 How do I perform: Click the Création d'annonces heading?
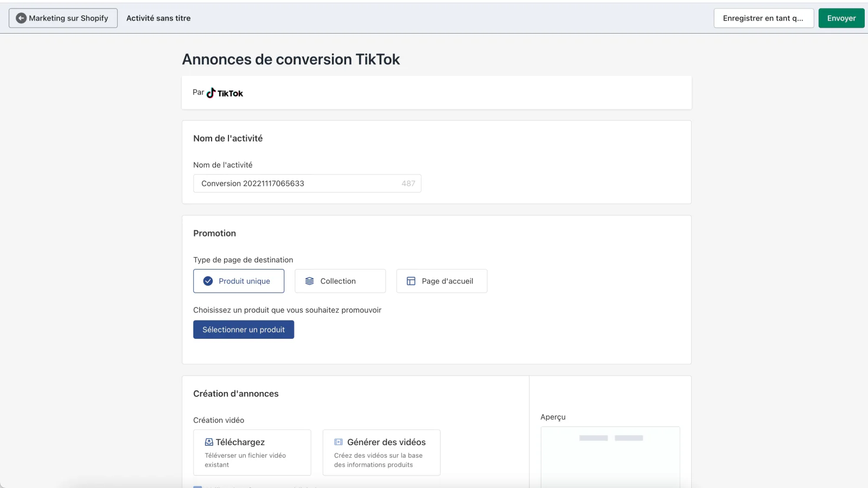(236, 394)
